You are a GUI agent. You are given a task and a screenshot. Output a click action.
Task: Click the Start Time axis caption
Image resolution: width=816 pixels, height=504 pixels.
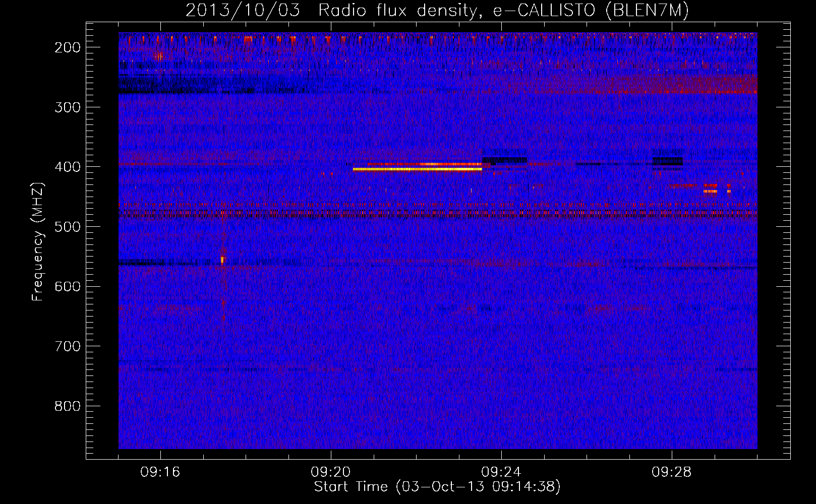pos(437,487)
